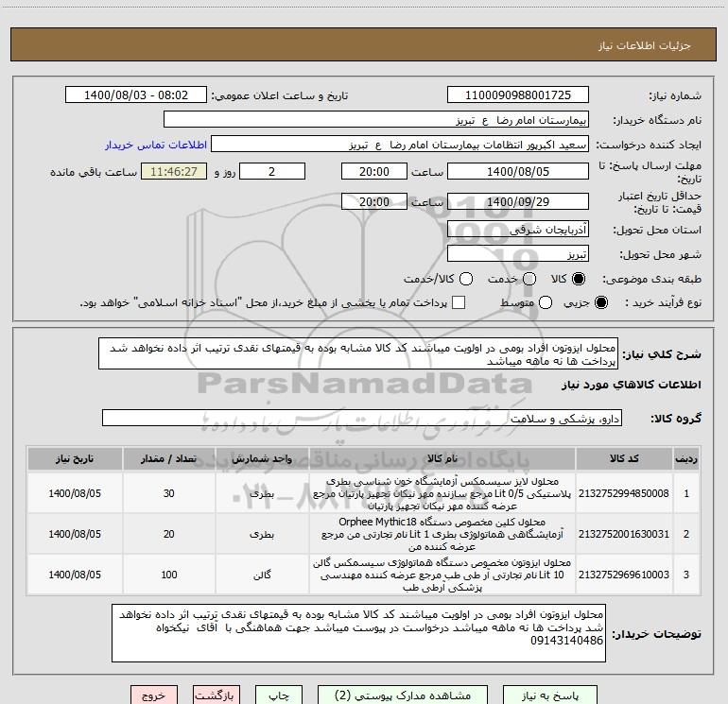Screen dimensions: 728x704
Task: Click the توضیحات خریدار notes box
Action: click(x=358, y=633)
